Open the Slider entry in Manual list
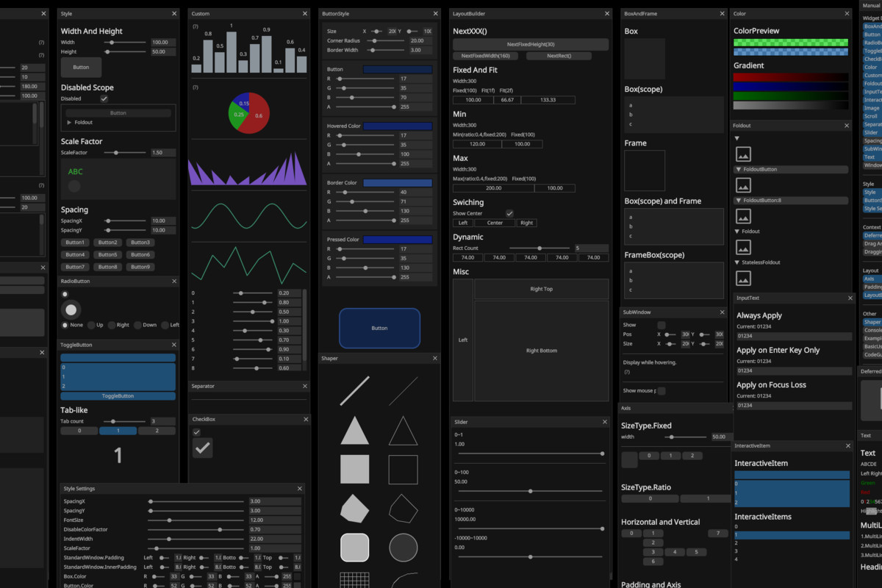882x588 pixels. click(872, 133)
